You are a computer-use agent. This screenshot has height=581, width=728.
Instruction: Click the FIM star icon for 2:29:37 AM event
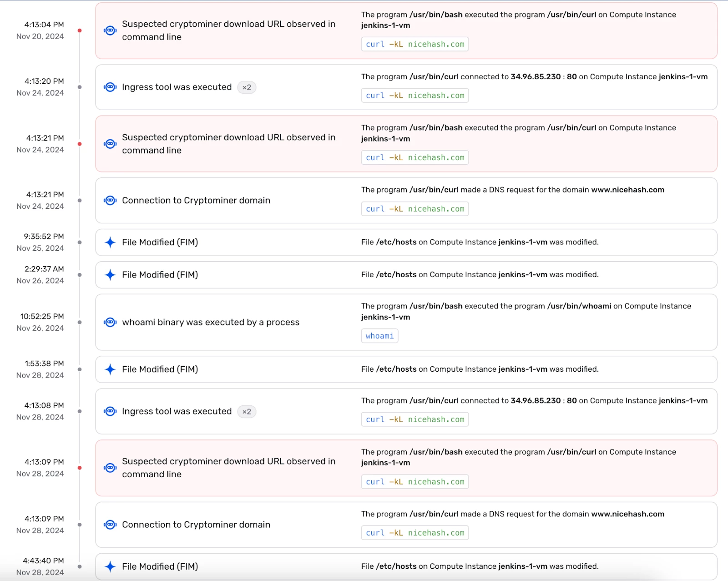click(x=110, y=275)
